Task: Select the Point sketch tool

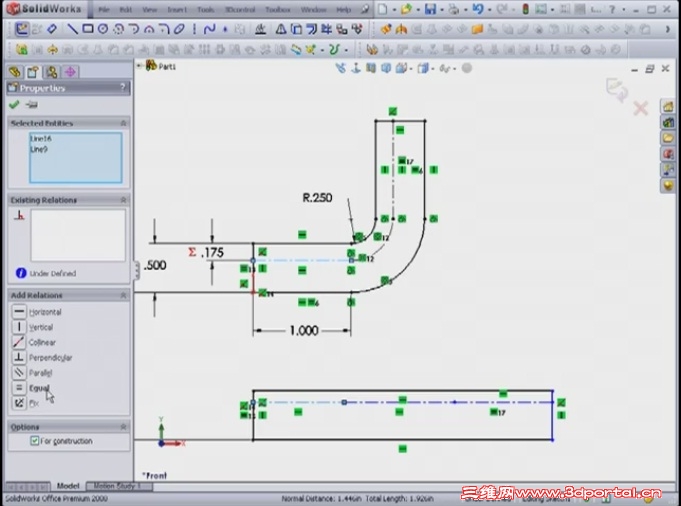Action: 225,29
